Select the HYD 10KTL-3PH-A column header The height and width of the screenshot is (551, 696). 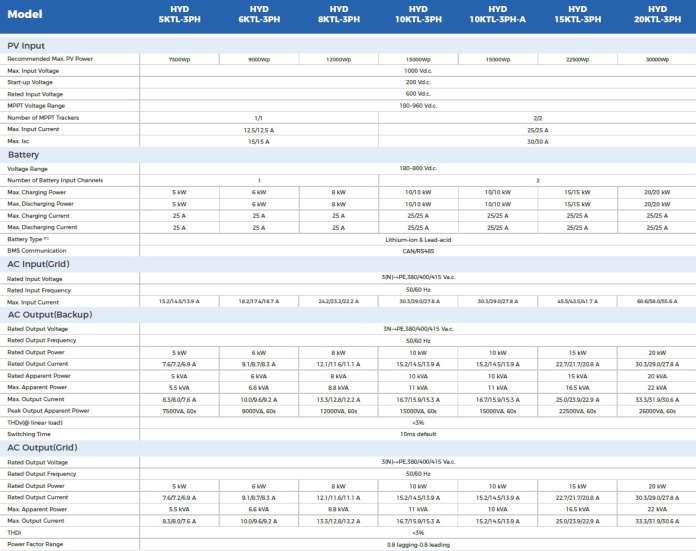[x=497, y=14]
